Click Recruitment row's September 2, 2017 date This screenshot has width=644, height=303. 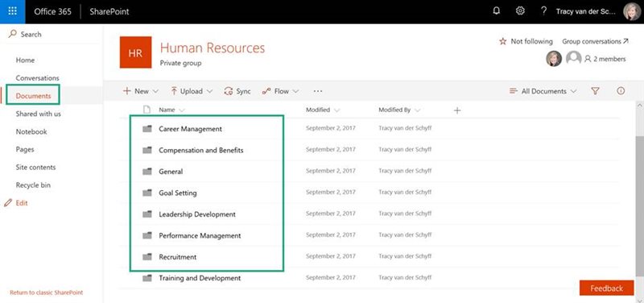click(x=331, y=256)
